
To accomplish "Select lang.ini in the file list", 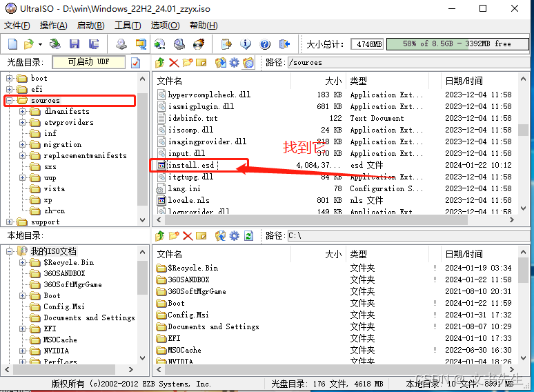I will (x=184, y=188).
